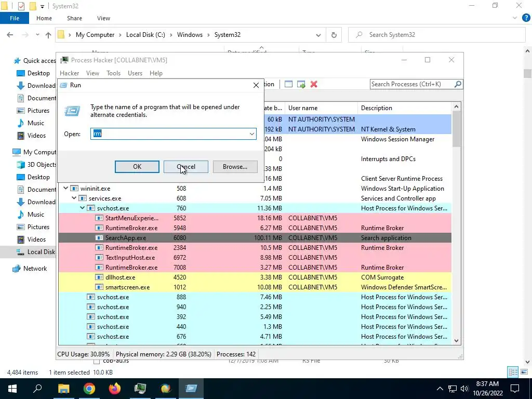Open Process Hacker's Help menu
Image resolution: width=532 pixels, height=399 pixels.
156,73
